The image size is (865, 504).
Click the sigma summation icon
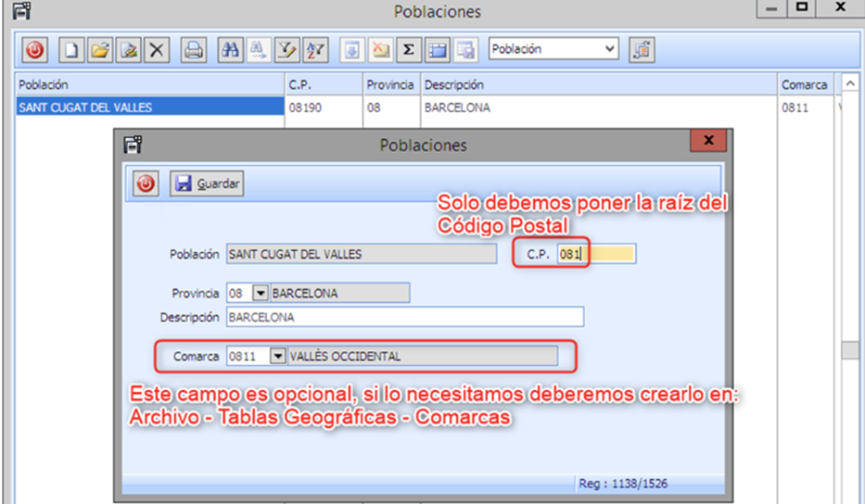click(408, 50)
